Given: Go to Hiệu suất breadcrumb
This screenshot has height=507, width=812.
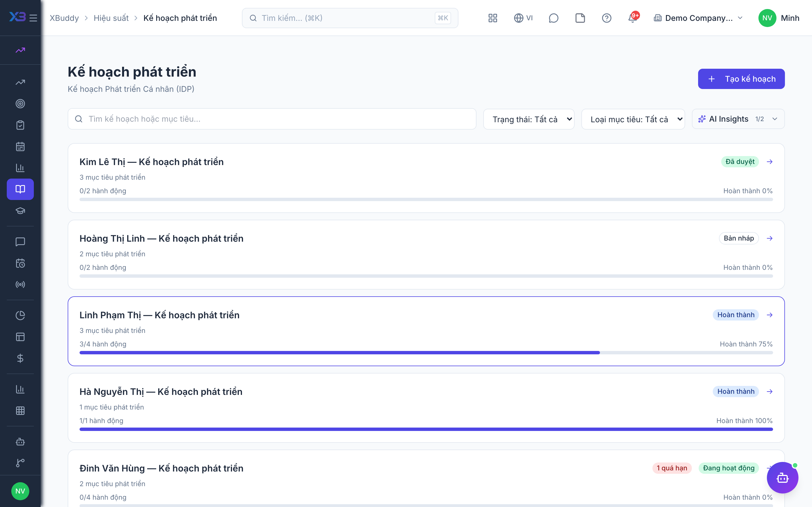Looking at the screenshot, I should coord(111,18).
